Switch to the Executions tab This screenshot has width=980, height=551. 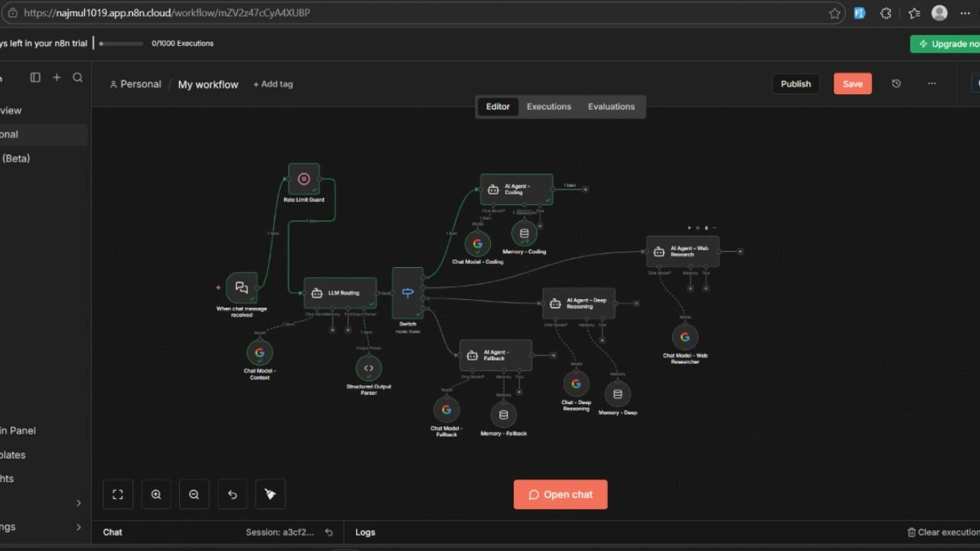549,106
